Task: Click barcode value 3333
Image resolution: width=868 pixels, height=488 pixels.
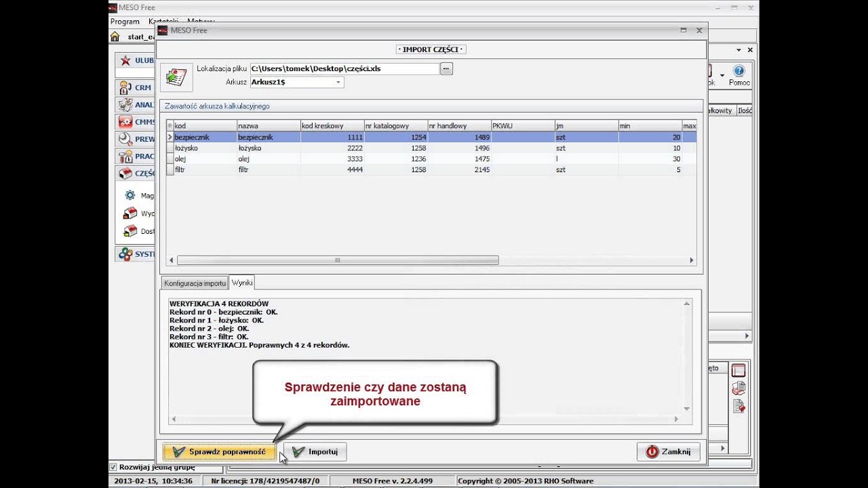Action: tap(355, 159)
